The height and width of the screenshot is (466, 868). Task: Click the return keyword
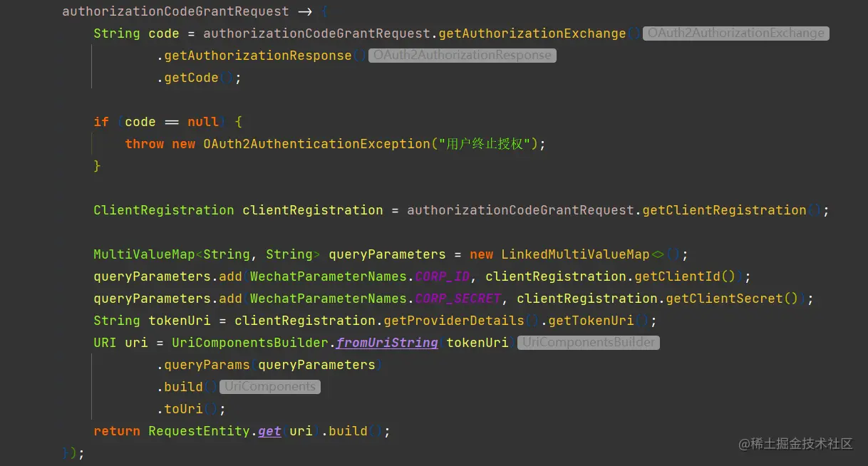click(117, 431)
